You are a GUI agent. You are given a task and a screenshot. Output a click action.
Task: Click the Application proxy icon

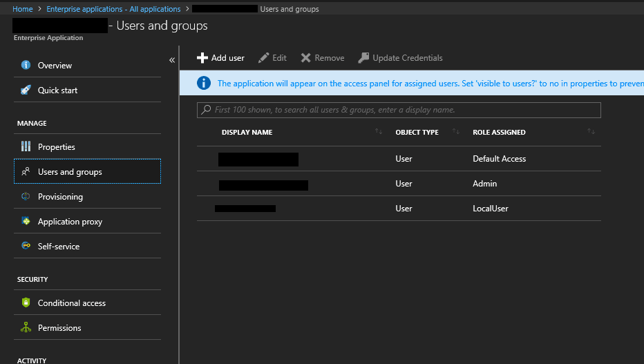26,222
